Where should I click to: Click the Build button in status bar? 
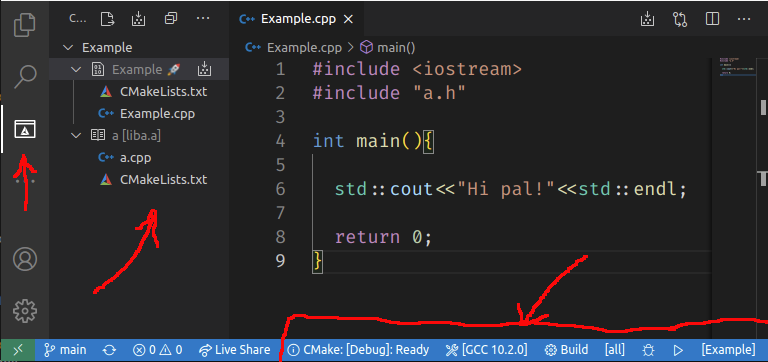point(567,350)
